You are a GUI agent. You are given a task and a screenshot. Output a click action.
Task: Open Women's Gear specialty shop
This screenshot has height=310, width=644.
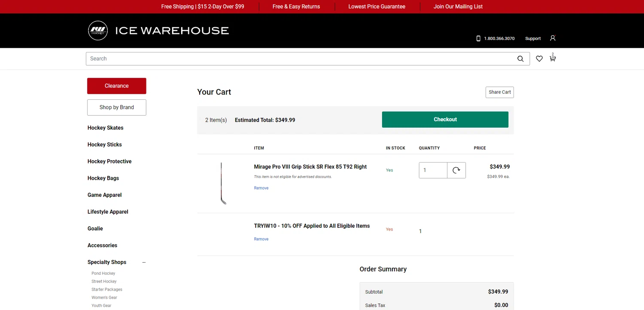pos(104,298)
